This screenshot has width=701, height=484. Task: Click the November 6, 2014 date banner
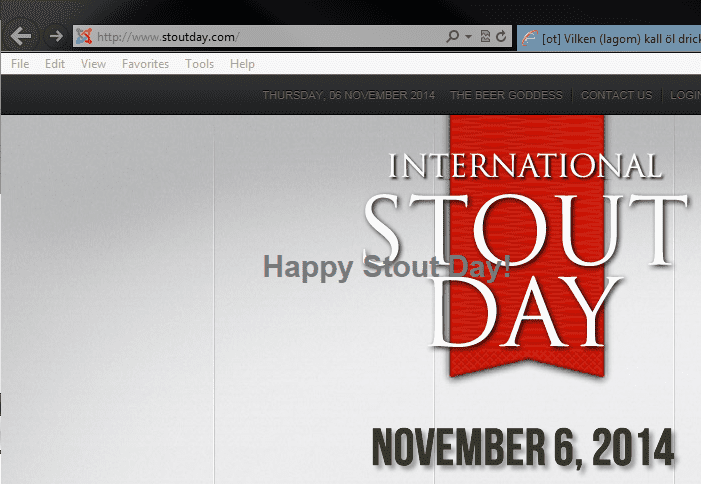[x=523, y=447]
